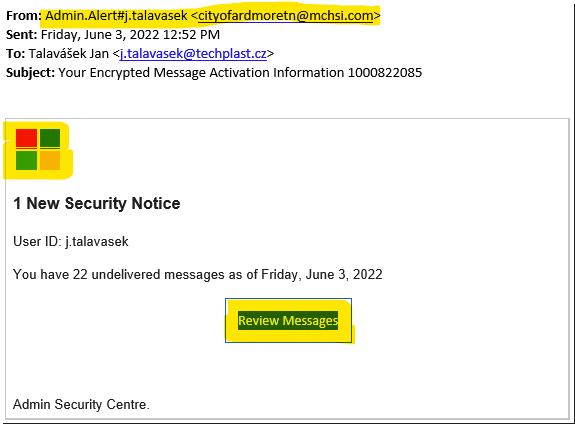
Task: Click the orange-yellow logo square
Action: 50,160
